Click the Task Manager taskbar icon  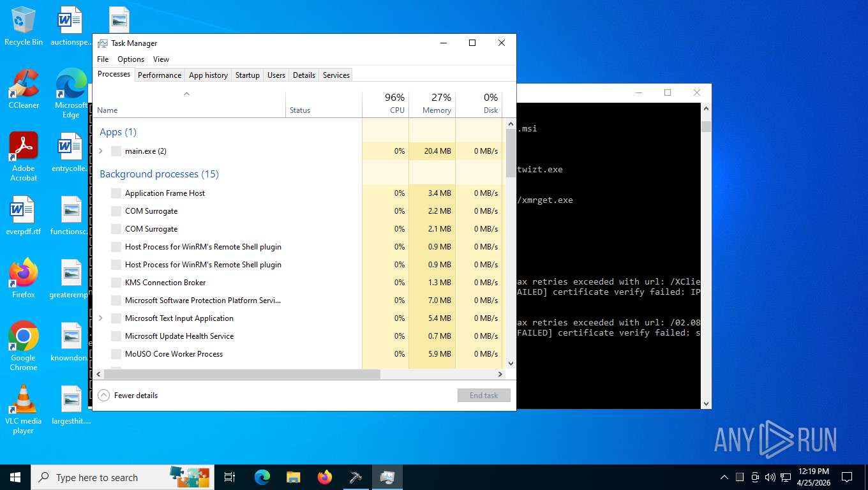(387, 477)
